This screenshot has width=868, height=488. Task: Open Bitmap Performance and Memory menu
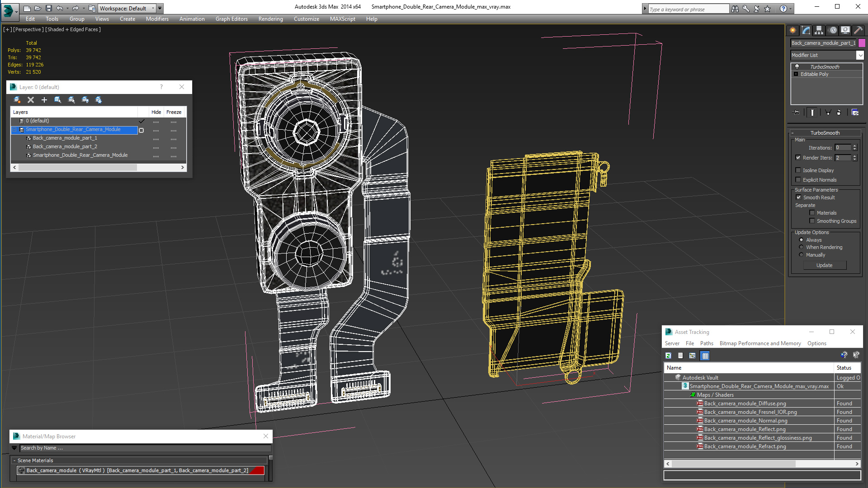pos(760,343)
